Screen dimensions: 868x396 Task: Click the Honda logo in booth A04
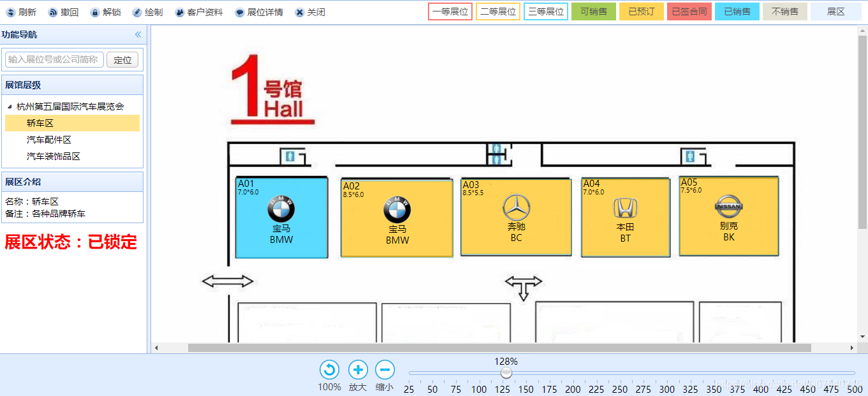tap(626, 209)
